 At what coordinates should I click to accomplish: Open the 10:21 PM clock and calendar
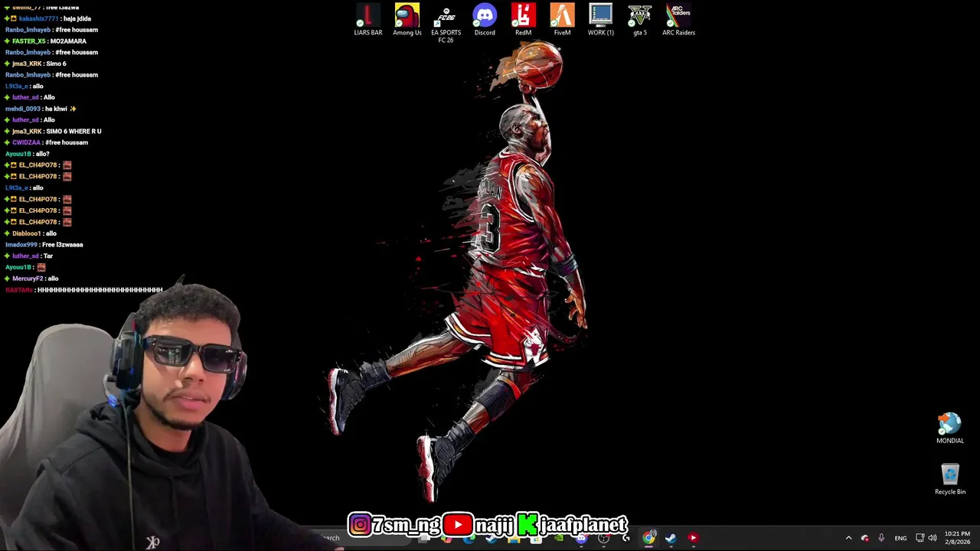957,538
